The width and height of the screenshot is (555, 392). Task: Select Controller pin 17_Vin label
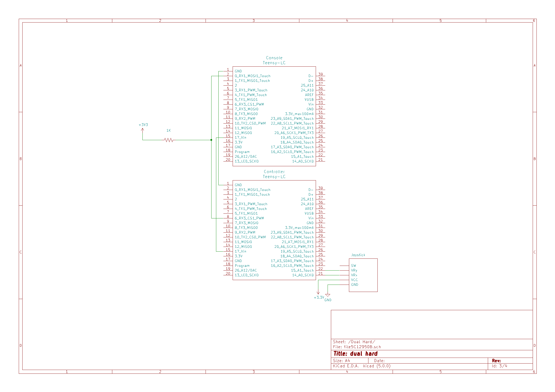(240, 251)
